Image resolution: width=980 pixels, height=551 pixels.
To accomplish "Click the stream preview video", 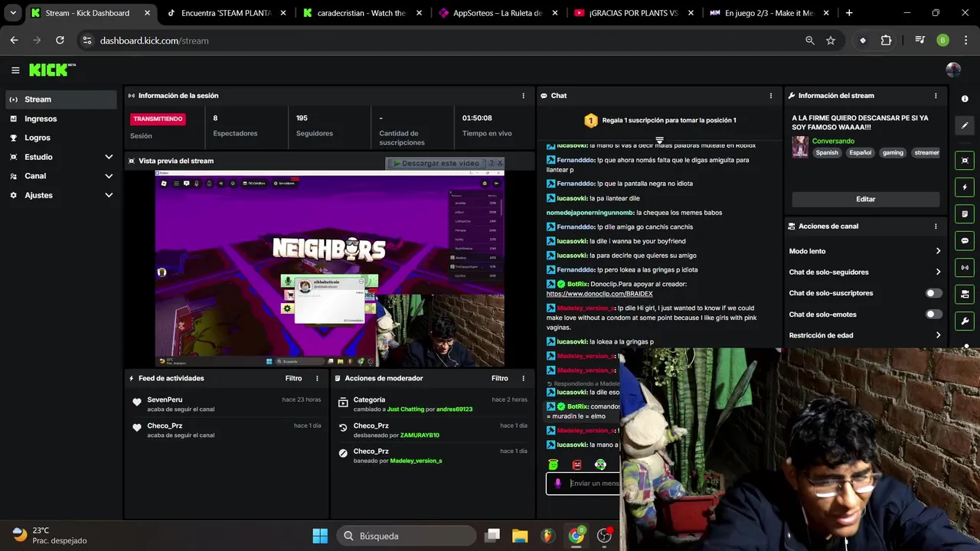I will pos(329,269).
